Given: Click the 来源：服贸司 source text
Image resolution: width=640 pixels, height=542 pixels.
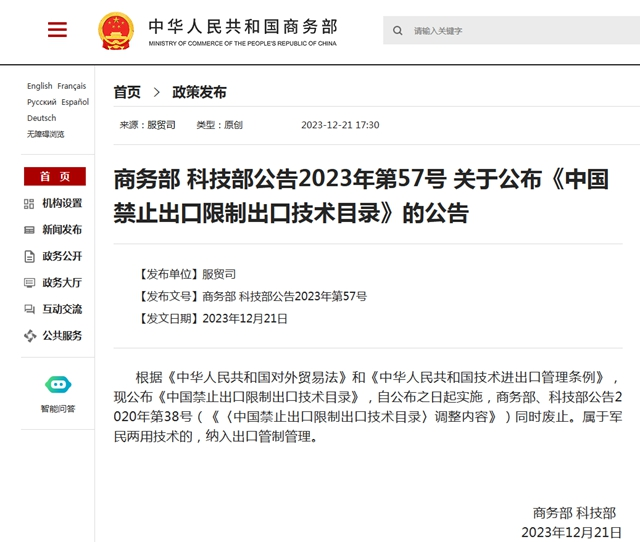Looking at the screenshot, I should (x=147, y=125).
